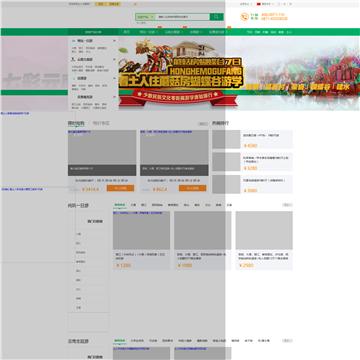This screenshot has height=360, width=360.
Task: Click the mountain icon beside 纯玩一日游 in sidebar
Action: point(73,41)
